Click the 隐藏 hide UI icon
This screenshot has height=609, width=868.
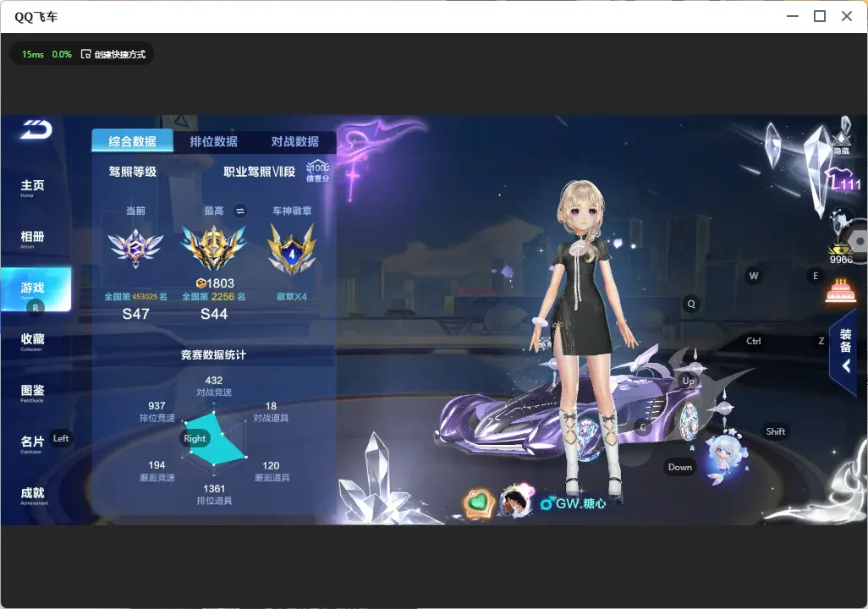pos(842,142)
